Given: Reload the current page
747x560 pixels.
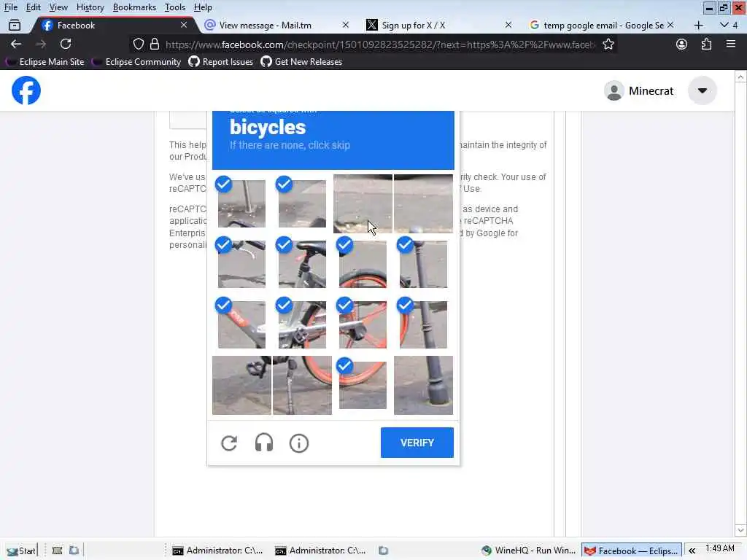Looking at the screenshot, I should click(x=66, y=44).
